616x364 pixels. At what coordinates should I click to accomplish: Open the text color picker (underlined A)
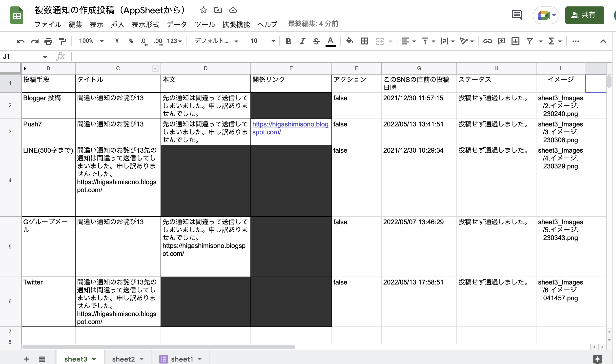click(330, 41)
